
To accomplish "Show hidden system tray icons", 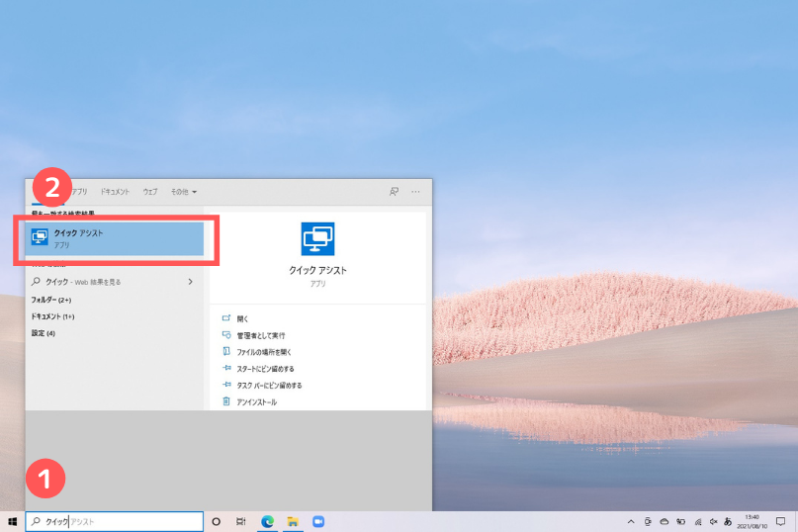I will tap(631, 522).
